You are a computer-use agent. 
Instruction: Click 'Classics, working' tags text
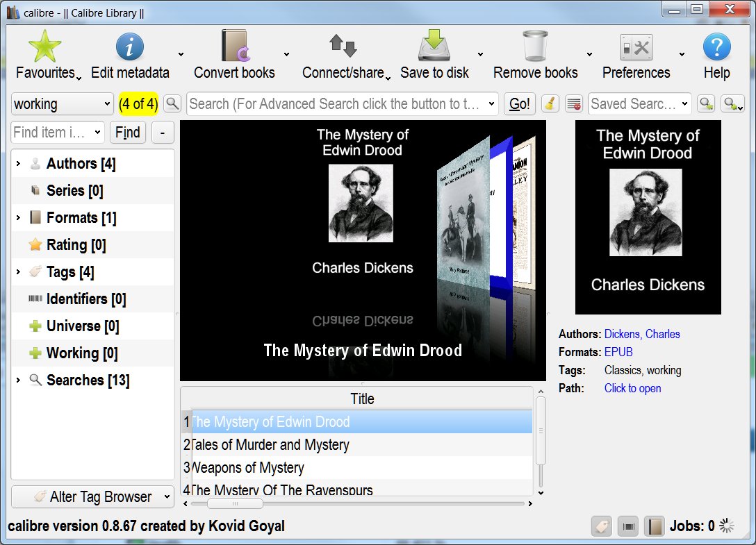tap(643, 370)
